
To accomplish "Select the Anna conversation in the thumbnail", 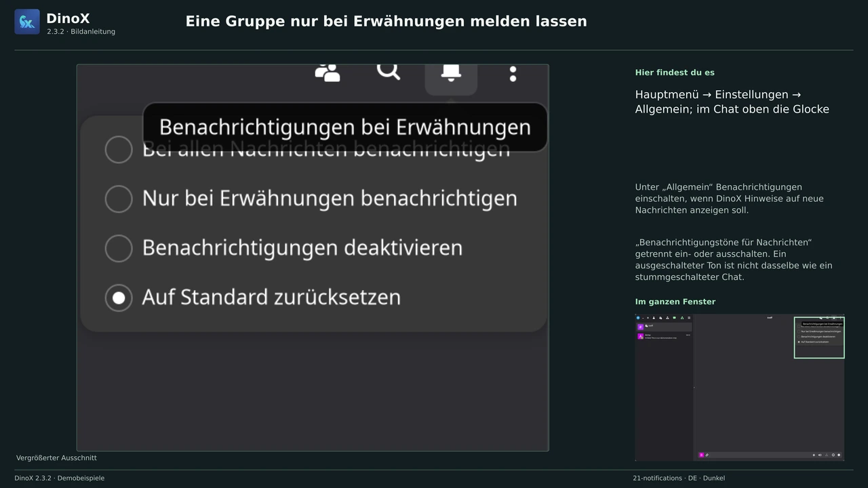I will [x=665, y=336].
